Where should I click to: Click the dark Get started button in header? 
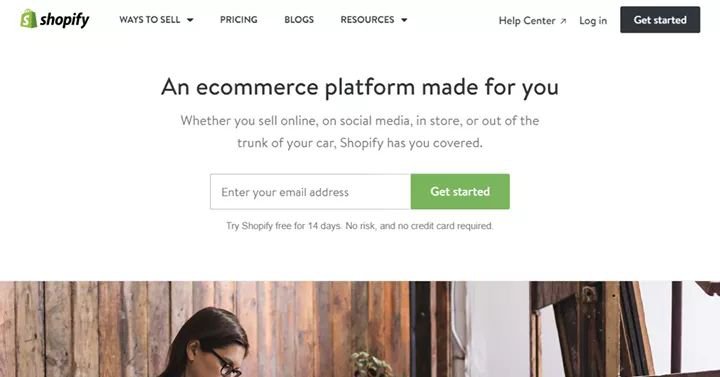[x=660, y=20]
